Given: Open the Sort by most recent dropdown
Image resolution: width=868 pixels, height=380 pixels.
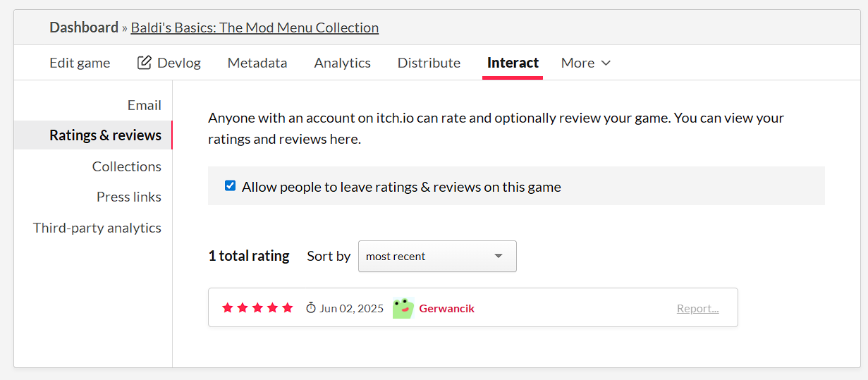Looking at the screenshot, I should pyautogui.click(x=436, y=256).
